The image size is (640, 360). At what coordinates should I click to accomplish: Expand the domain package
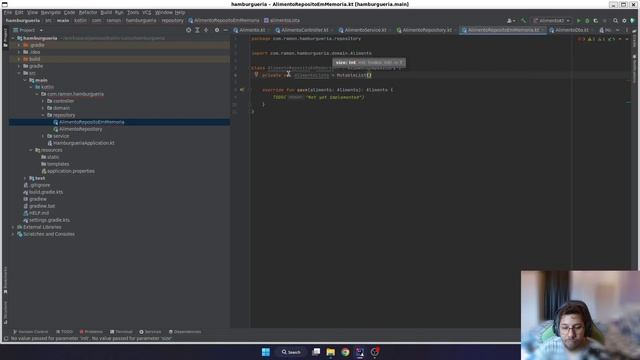pyautogui.click(x=43, y=108)
